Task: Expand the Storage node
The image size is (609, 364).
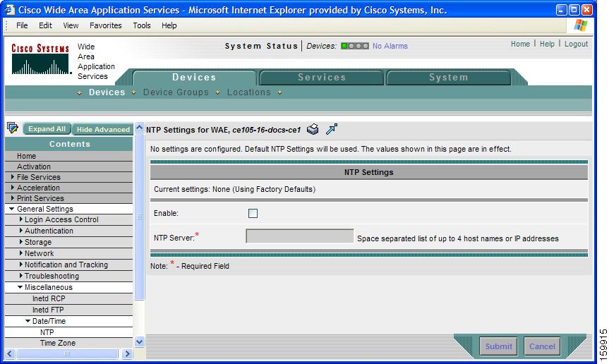Action: [x=20, y=242]
